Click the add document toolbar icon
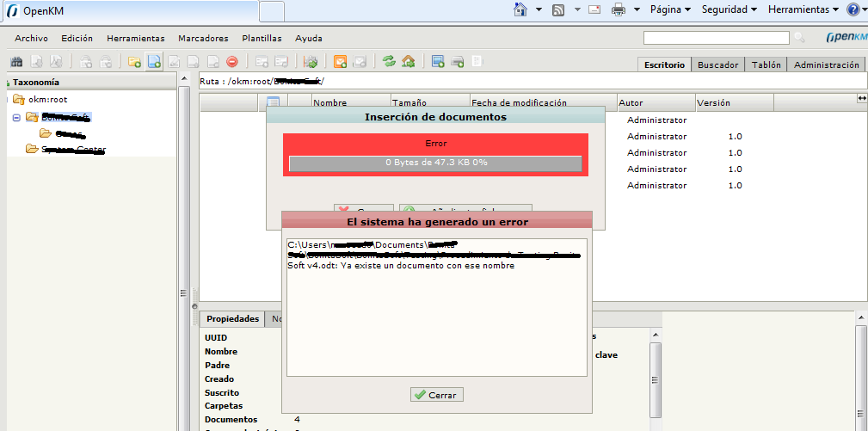The height and width of the screenshot is (431, 868). 155,61
